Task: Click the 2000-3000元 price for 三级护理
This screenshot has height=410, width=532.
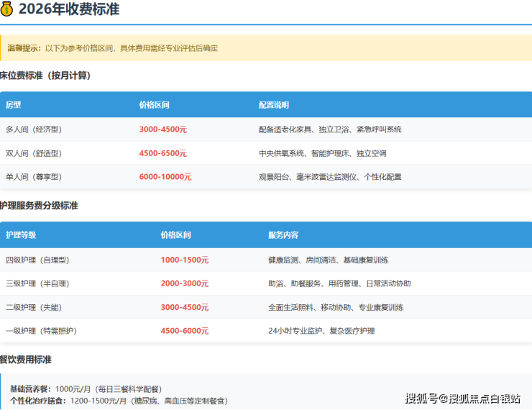Action: [x=185, y=283]
